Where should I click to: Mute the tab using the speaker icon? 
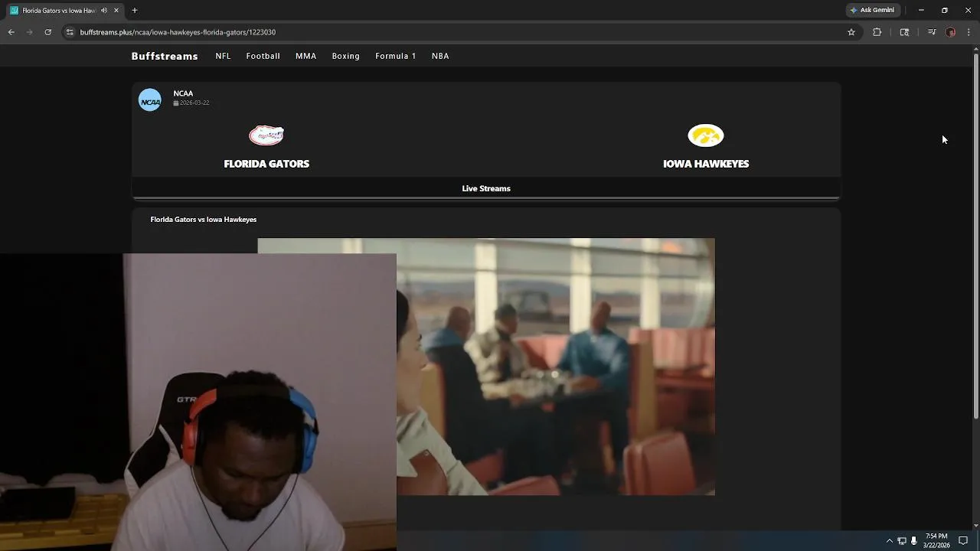tap(104, 10)
